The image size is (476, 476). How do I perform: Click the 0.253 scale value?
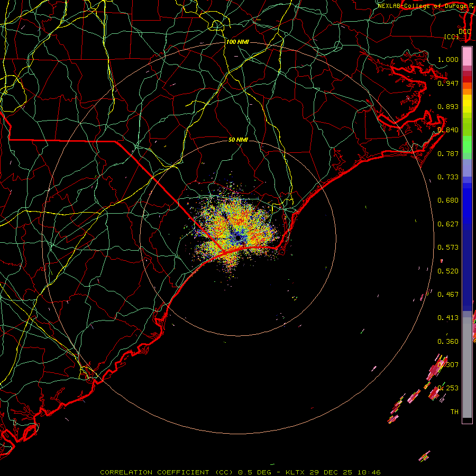(x=448, y=388)
